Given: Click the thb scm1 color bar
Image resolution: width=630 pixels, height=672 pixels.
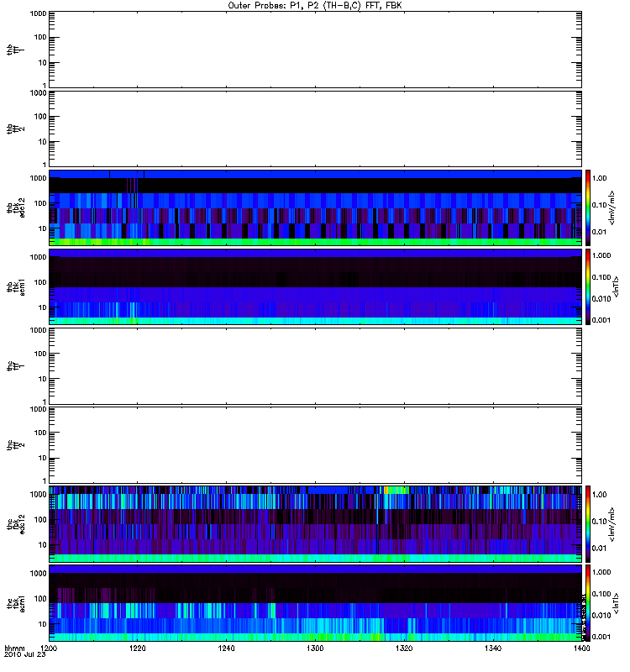Looking at the screenshot, I should pos(588,287).
